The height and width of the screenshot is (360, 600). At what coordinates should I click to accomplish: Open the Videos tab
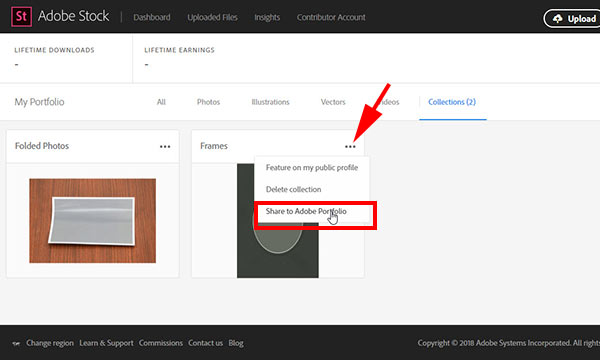tap(388, 102)
